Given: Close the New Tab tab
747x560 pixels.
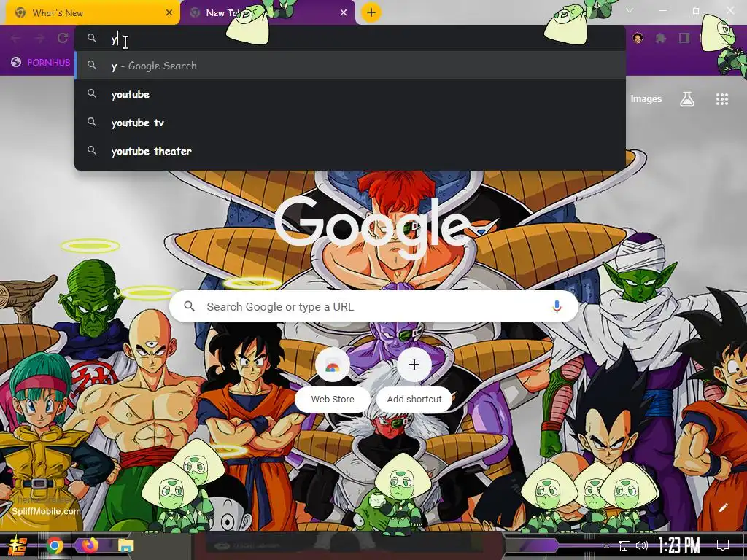Looking at the screenshot, I should pos(344,13).
